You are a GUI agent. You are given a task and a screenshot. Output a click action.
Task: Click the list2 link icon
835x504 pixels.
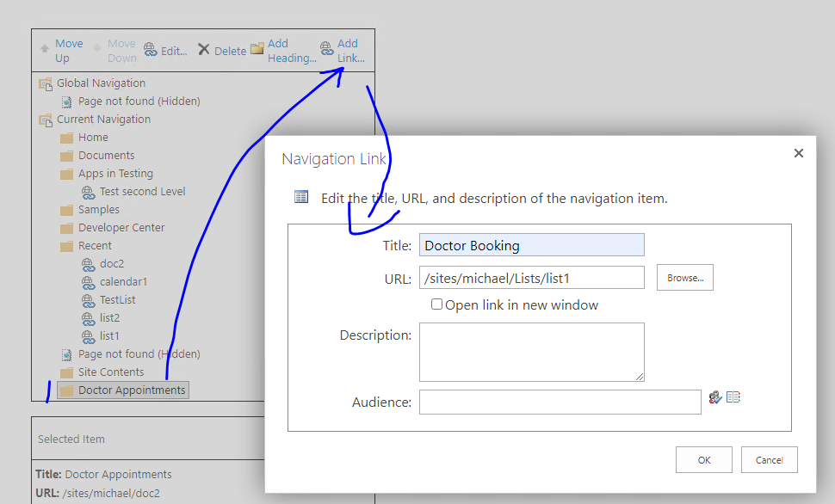point(88,319)
